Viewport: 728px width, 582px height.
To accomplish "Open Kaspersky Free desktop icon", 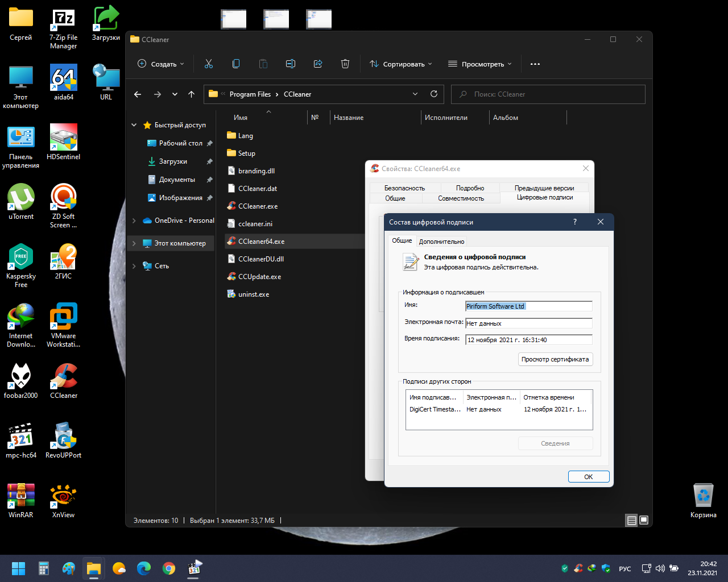I will pyautogui.click(x=21, y=265).
